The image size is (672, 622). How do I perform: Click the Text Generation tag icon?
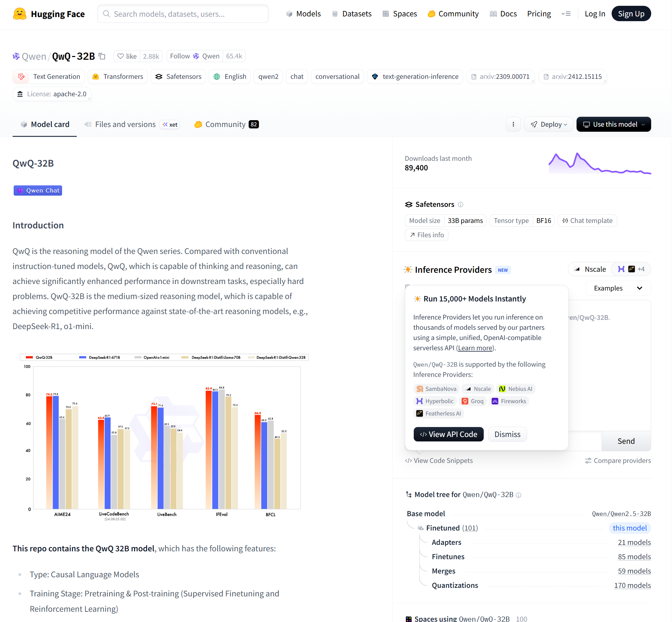pyautogui.click(x=21, y=77)
